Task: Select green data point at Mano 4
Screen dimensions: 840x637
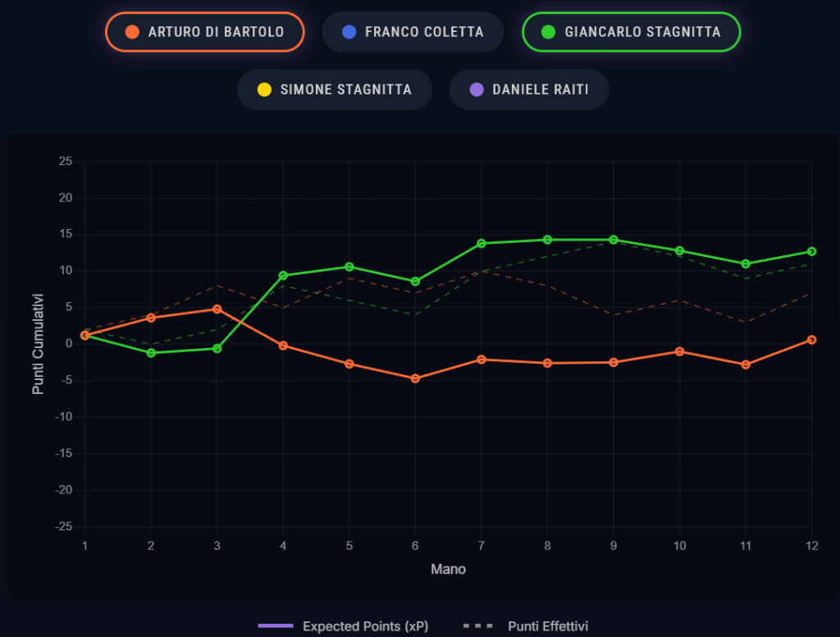Action: click(283, 276)
